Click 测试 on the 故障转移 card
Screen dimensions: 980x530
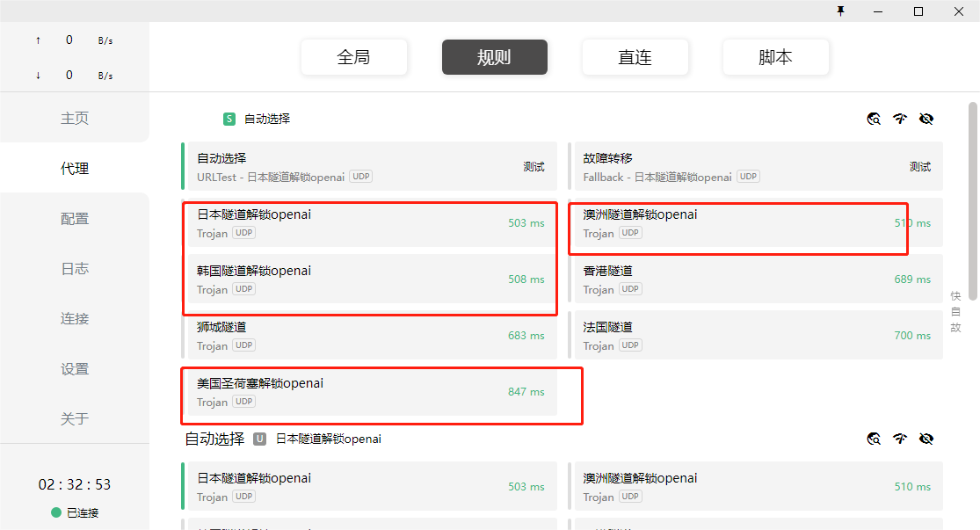click(919, 167)
